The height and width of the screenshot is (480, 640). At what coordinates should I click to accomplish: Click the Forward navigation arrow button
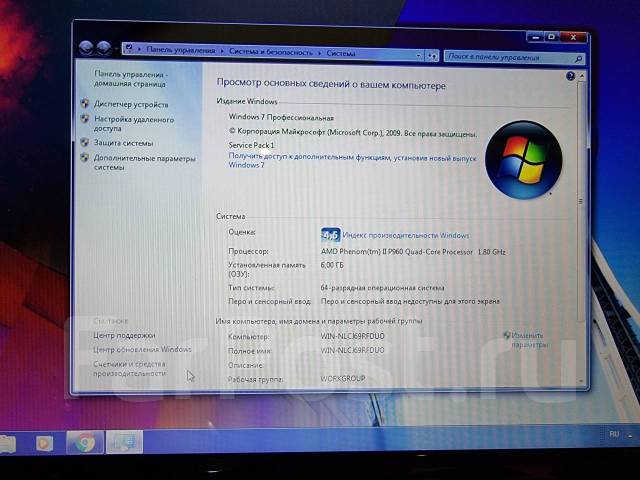point(104,48)
